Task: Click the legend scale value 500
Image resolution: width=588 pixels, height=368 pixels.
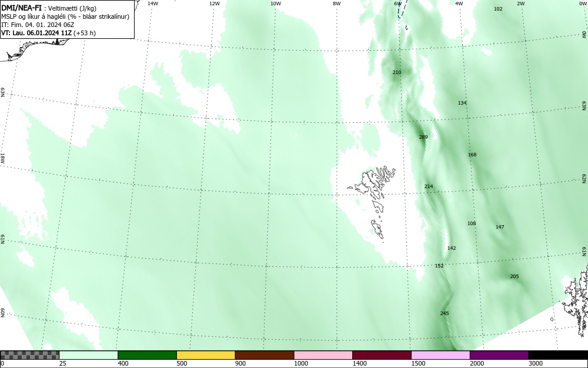Action: [x=182, y=363]
